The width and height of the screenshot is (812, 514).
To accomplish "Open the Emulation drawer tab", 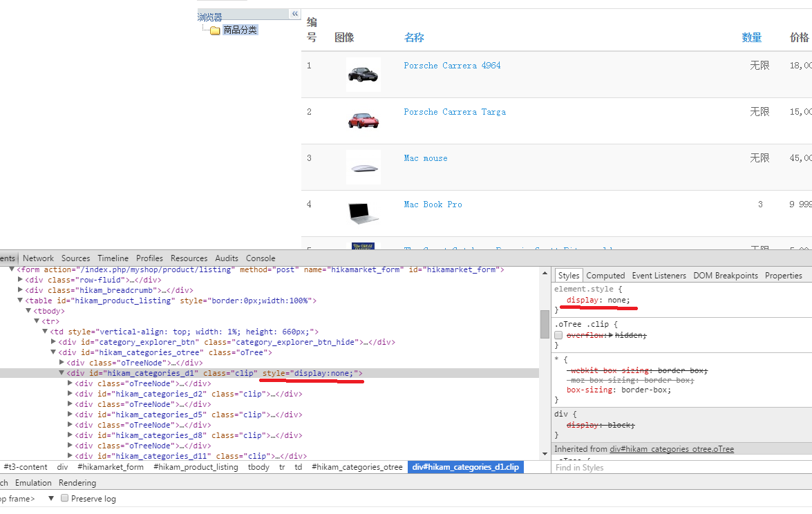I will 33,483.
